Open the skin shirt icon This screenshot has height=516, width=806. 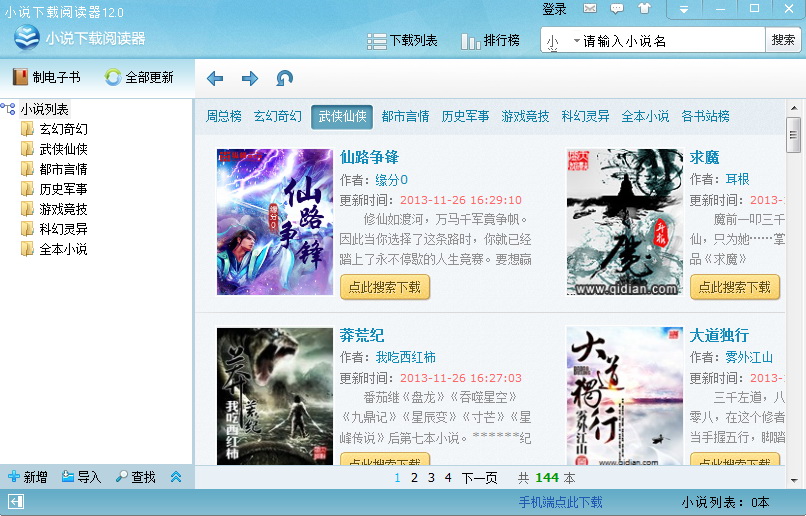[x=644, y=8]
